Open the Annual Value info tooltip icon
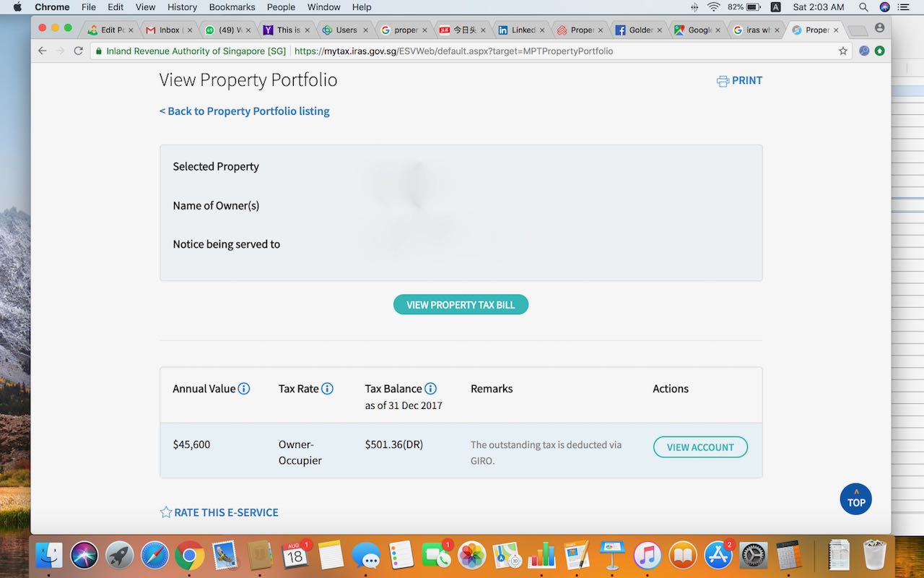This screenshot has height=578, width=924. pyautogui.click(x=245, y=388)
